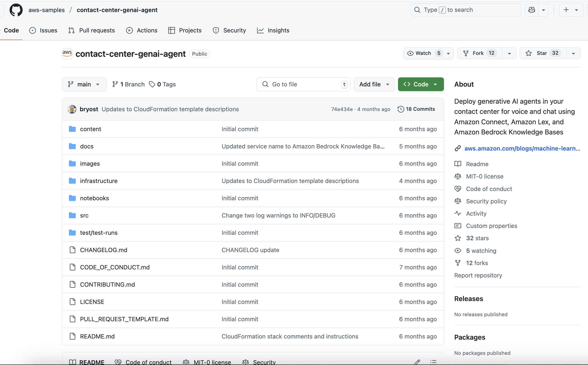Open the infrastructure folder
Viewport: 588px width, 365px height.
point(99,181)
